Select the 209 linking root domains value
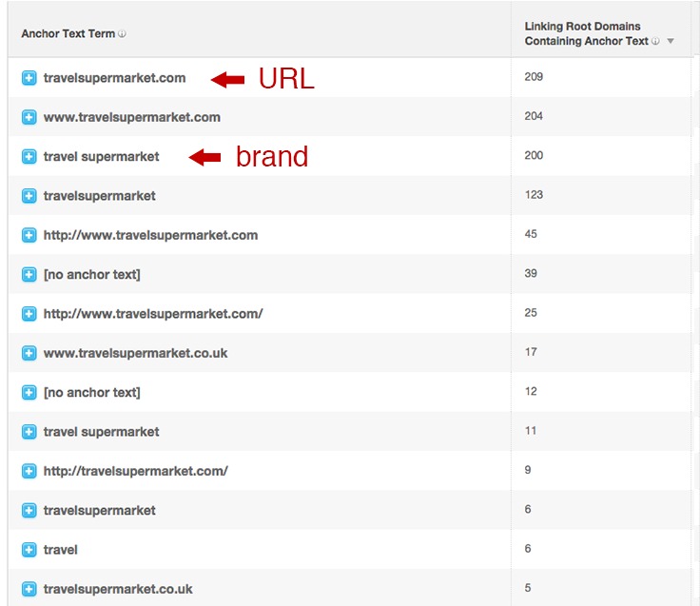Image resolution: width=700 pixels, height=606 pixels. tap(534, 77)
